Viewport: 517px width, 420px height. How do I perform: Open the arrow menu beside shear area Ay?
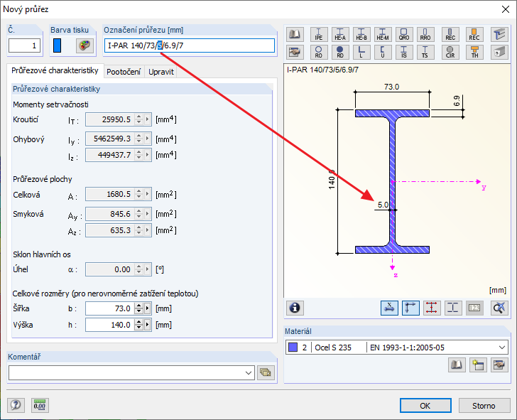pos(148,214)
